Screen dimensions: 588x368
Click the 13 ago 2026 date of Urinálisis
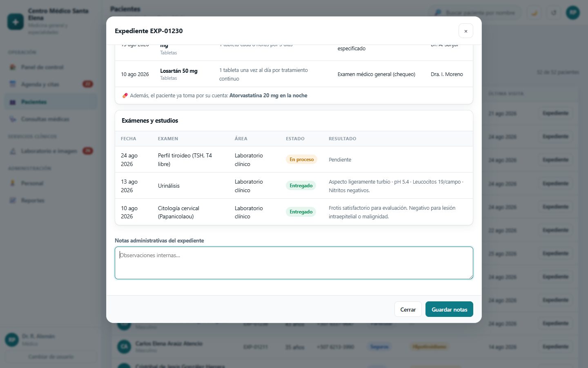(x=129, y=186)
